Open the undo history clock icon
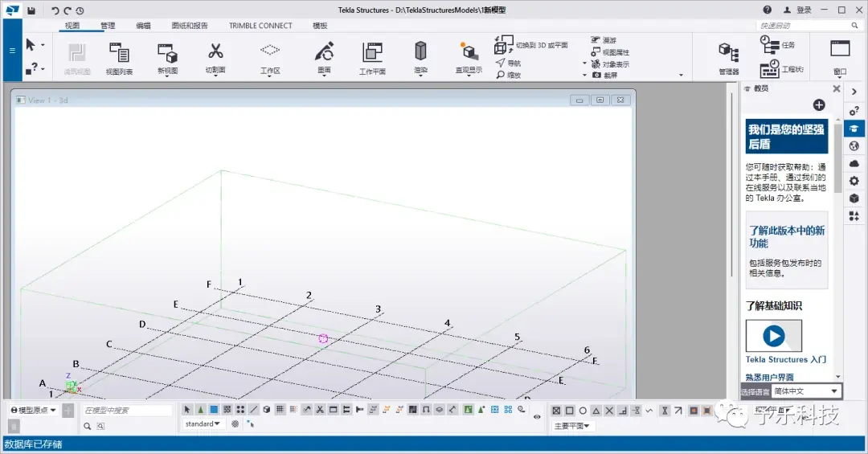Screen dimensions: 868x454 pos(80,10)
